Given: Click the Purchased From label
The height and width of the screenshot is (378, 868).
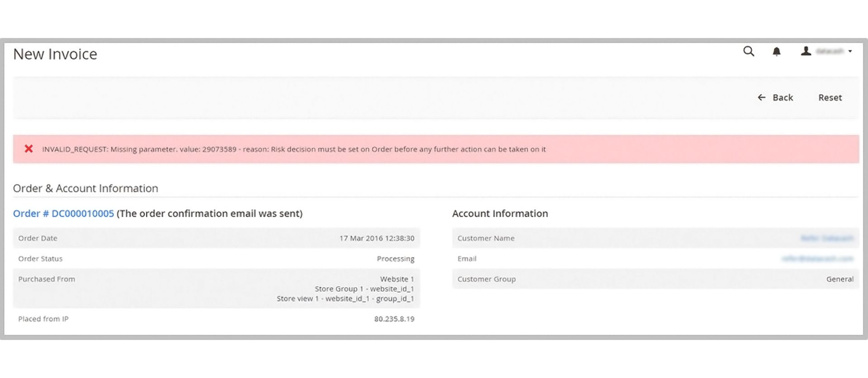Looking at the screenshot, I should click(47, 279).
